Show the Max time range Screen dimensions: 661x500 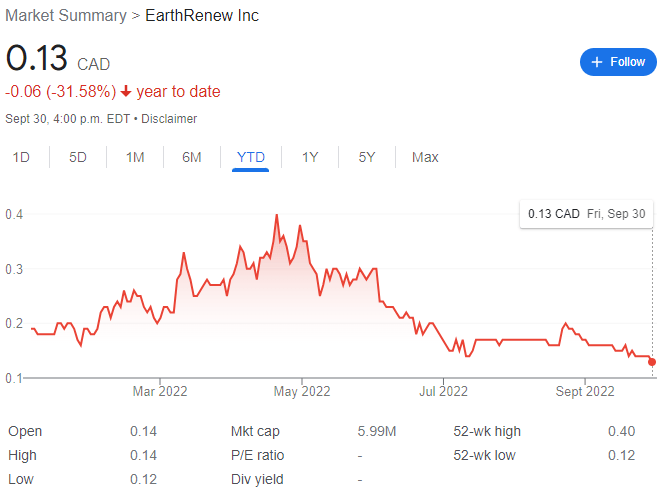[x=425, y=157]
